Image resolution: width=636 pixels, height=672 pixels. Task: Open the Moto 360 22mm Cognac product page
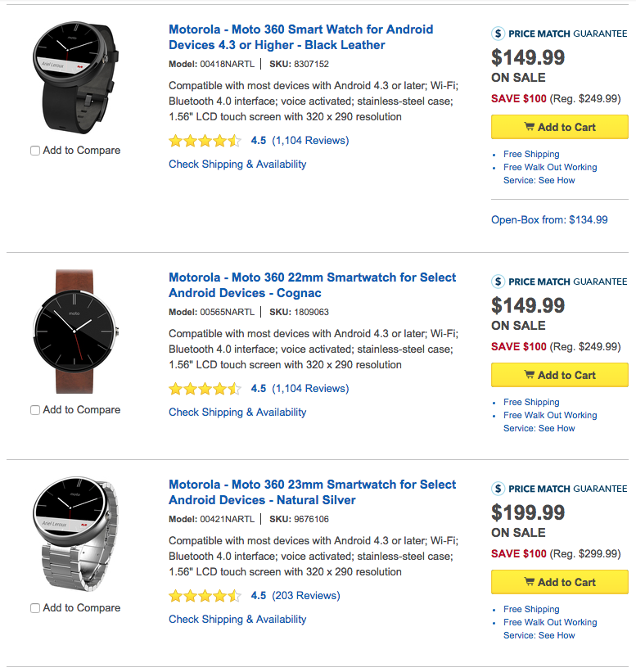(x=311, y=285)
